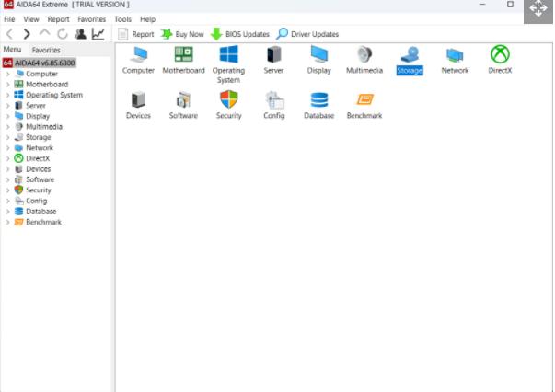Switch to the Menu tab in sidebar
Screen dimensions: 555x392
pos(12,49)
